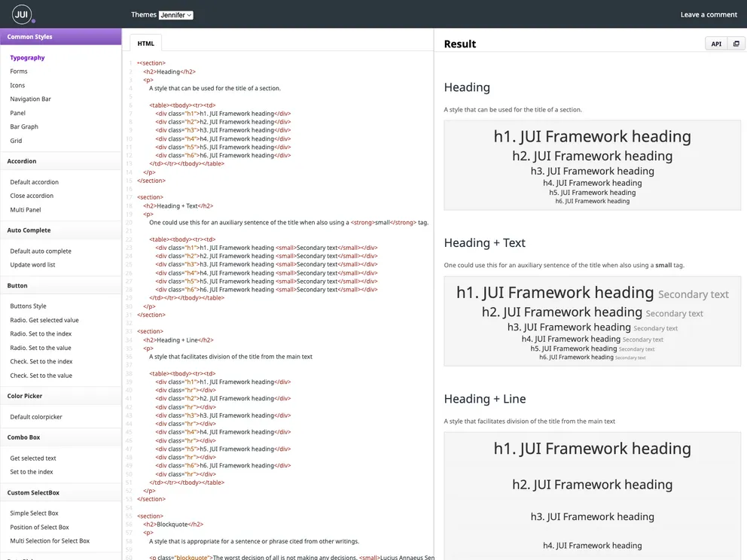The width and height of the screenshot is (747, 560).
Task: Switch to the HTML tab
Action: [x=145, y=43]
